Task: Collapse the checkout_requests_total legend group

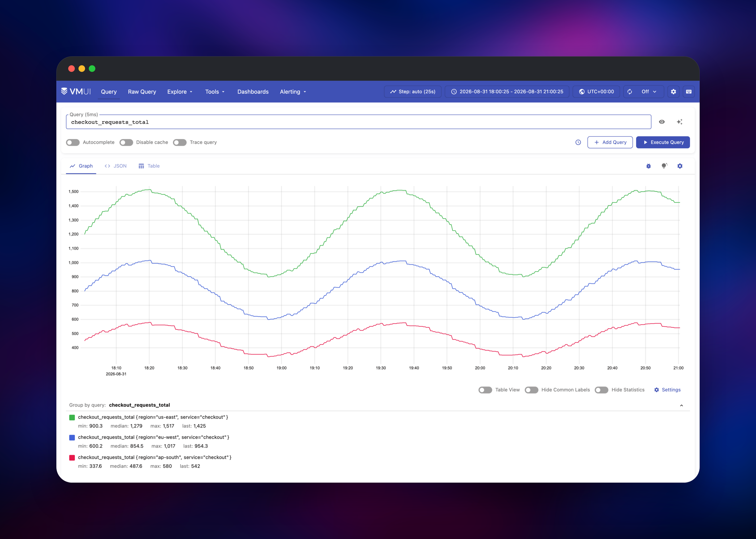Action: tap(681, 405)
